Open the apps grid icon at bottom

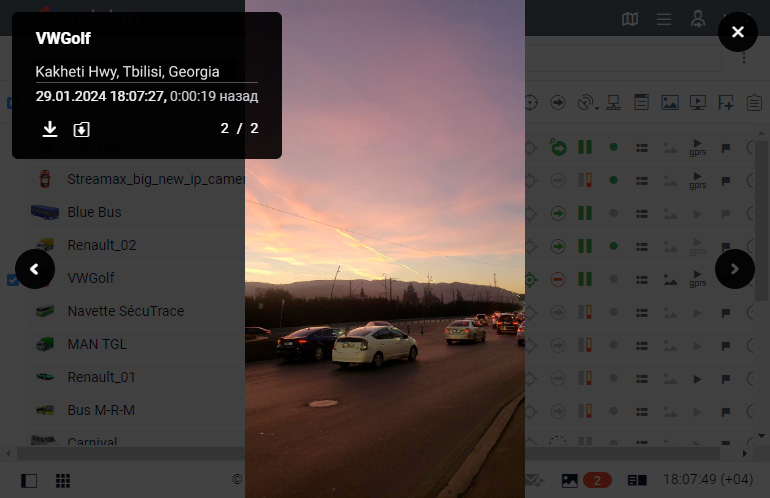point(63,480)
